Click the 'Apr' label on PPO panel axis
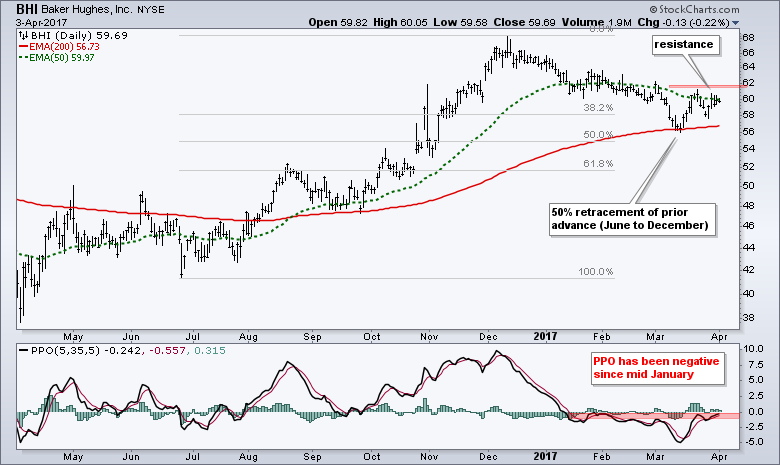The height and width of the screenshot is (465, 780). click(x=719, y=457)
